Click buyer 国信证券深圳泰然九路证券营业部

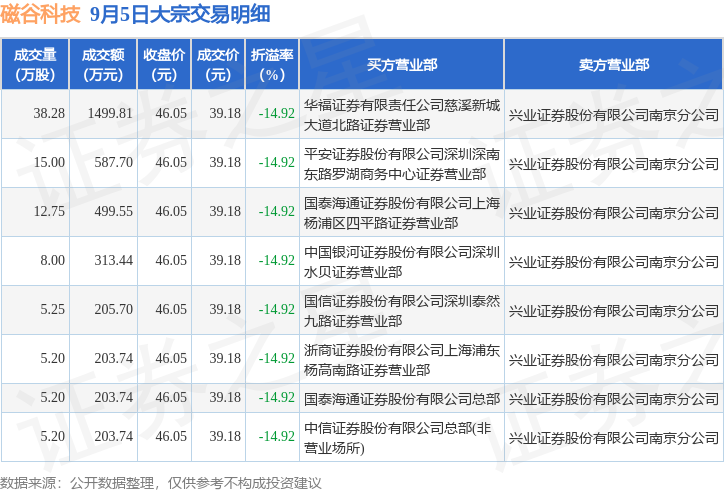pyautogui.click(x=402, y=311)
